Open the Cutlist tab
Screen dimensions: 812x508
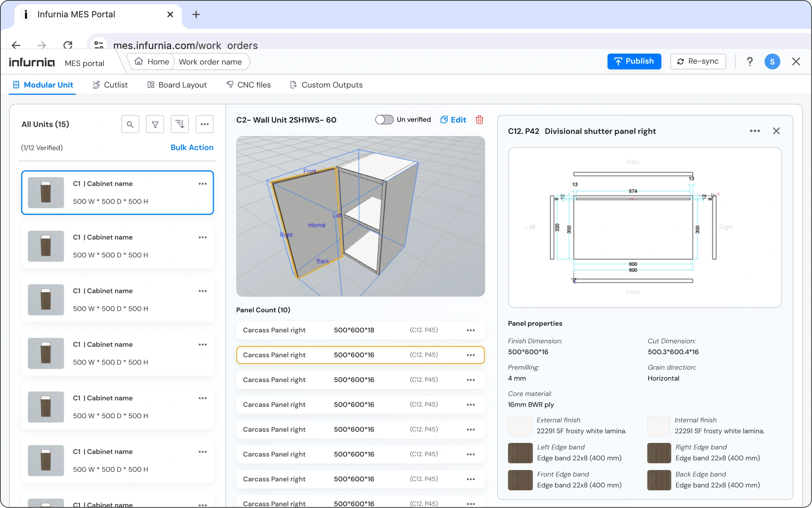click(110, 85)
